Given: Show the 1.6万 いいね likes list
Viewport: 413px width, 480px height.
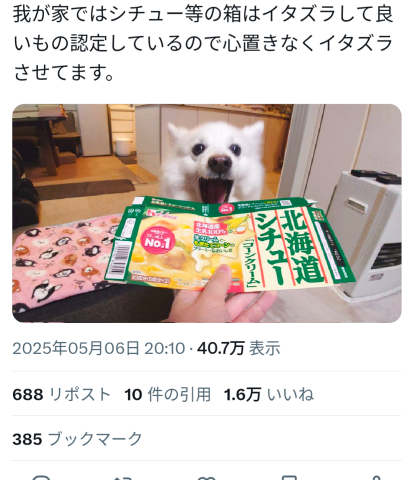Looking at the screenshot, I should [269, 395].
